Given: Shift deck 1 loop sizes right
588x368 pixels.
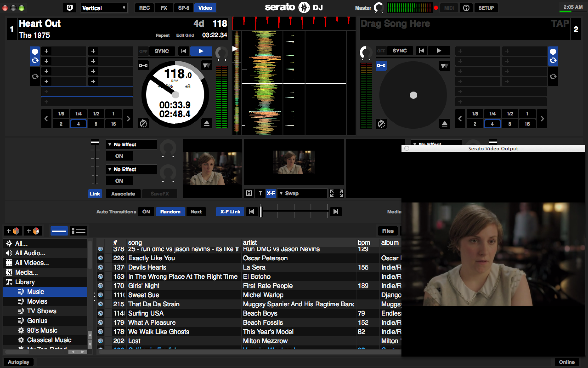Looking at the screenshot, I should point(128,119).
